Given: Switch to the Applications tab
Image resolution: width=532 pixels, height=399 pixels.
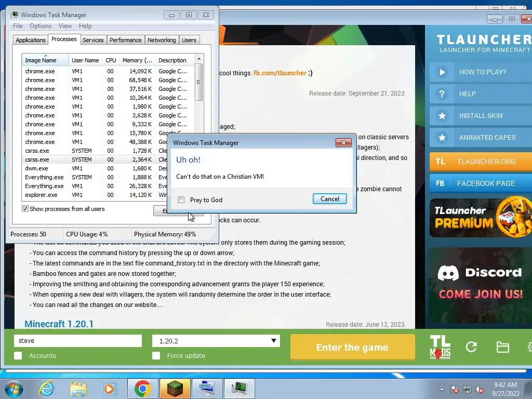Looking at the screenshot, I should coord(31,40).
